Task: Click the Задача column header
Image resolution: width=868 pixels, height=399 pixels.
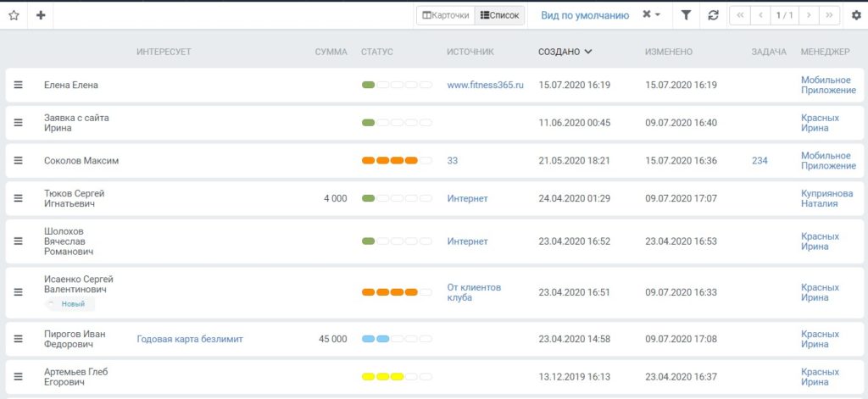Action: pyautogui.click(x=769, y=52)
